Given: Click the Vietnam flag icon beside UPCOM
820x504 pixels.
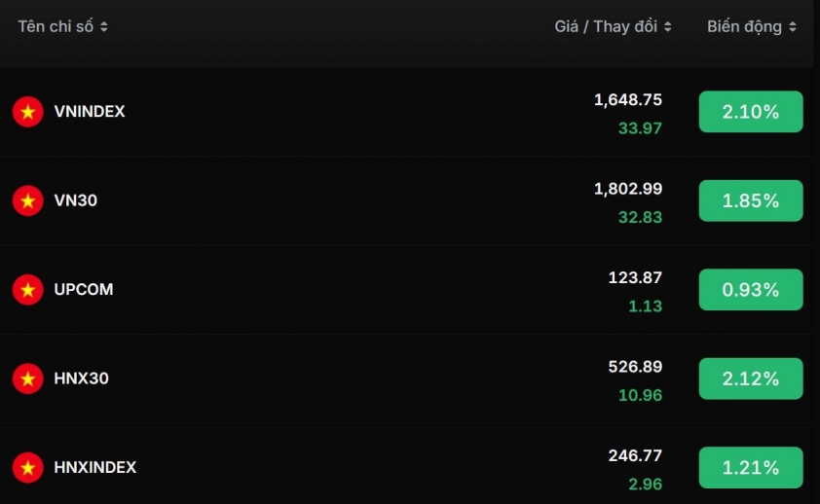Looking at the screenshot, I should coord(28,289).
